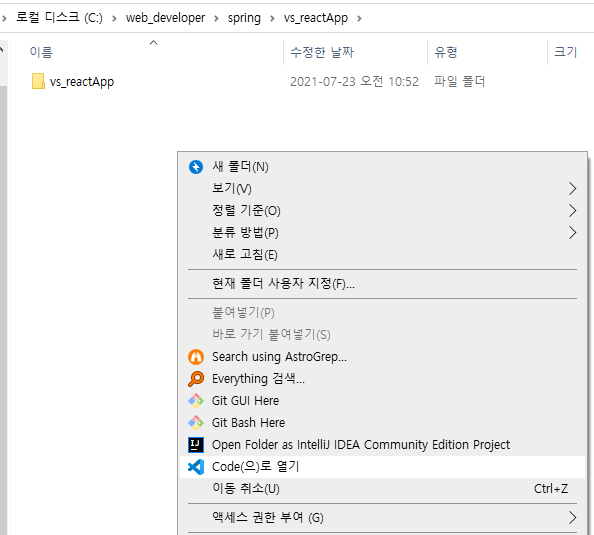Sort by the 이름 column header
The image size is (594, 535).
coord(41,52)
